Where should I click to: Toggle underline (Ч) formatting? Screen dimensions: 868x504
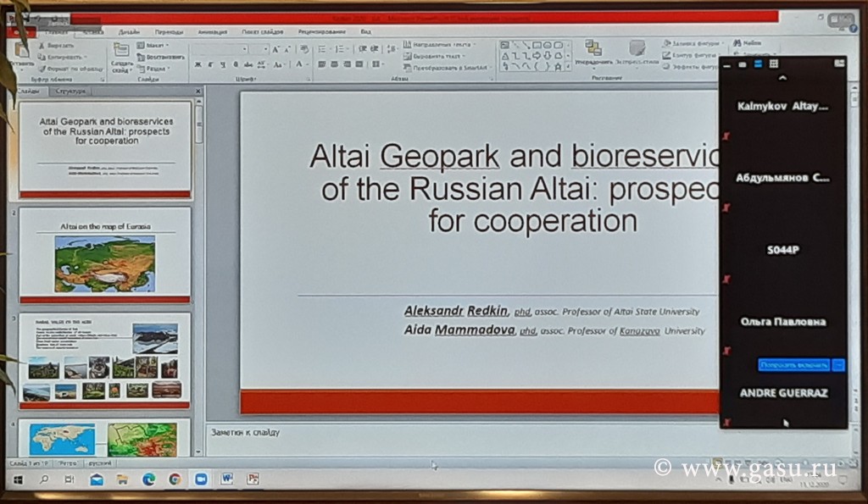click(x=222, y=64)
